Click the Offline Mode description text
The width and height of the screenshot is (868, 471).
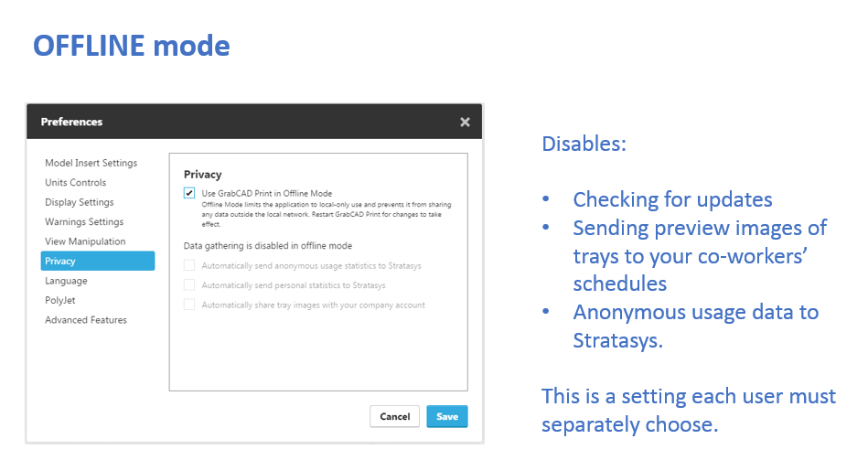(327, 214)
